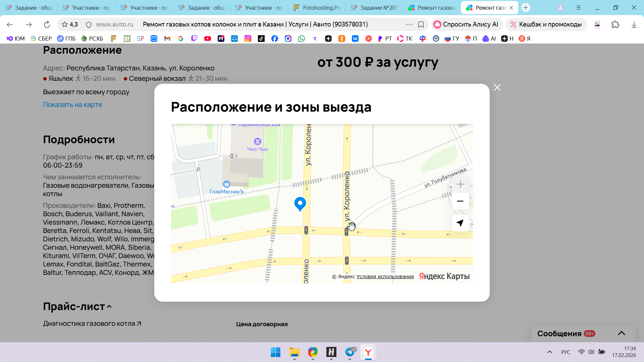The height and width of the screenshot is (362, 644).
Task: Click Спросить Алису AI button
Action: point(466,24)
